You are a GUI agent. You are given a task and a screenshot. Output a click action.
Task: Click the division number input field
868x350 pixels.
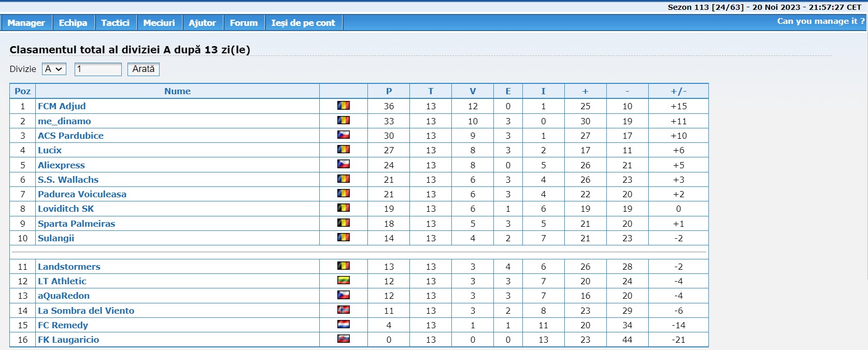point(98,69)
